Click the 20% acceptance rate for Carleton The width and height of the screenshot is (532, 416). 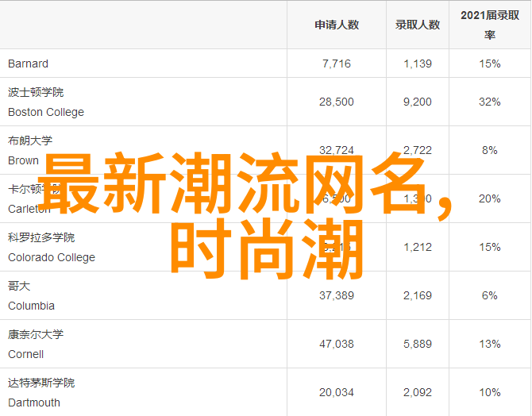point(490,198)
